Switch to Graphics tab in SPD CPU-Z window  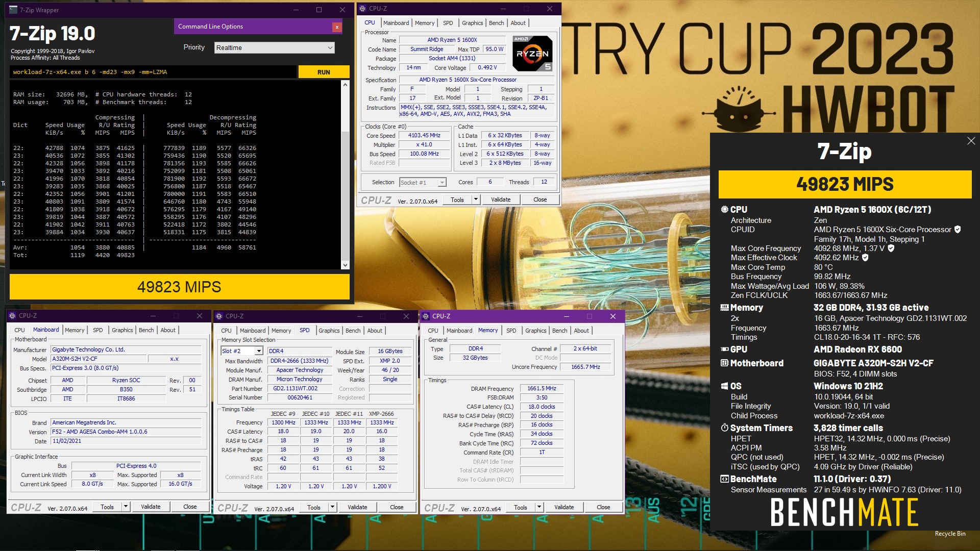coord(329,331)
